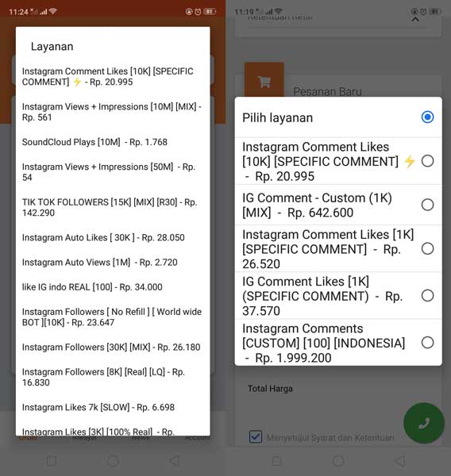This screenshot has width=451, height=476.
Task: Toggle the Menyetujui Syarat dan Ketentuan checkbox
Action: click(x=256, y=437)
